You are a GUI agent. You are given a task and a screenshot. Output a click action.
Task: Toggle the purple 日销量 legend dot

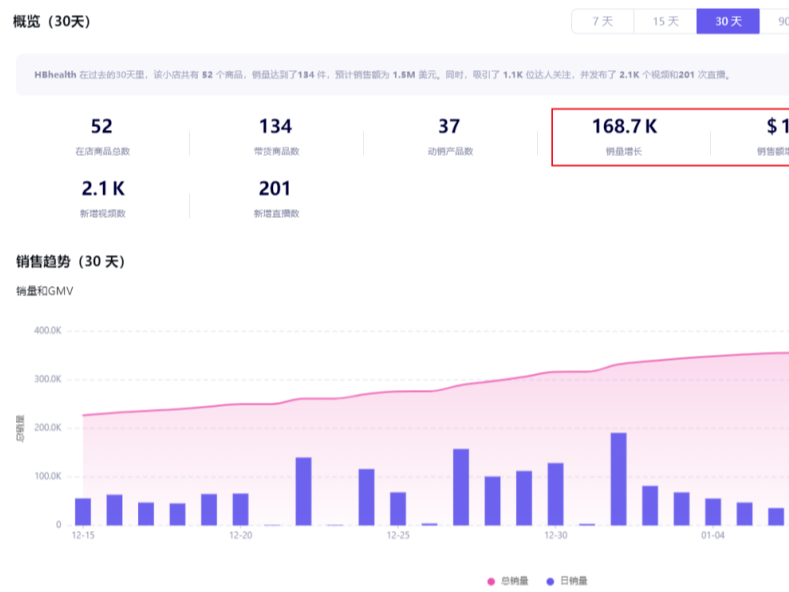tap(550, 581)
